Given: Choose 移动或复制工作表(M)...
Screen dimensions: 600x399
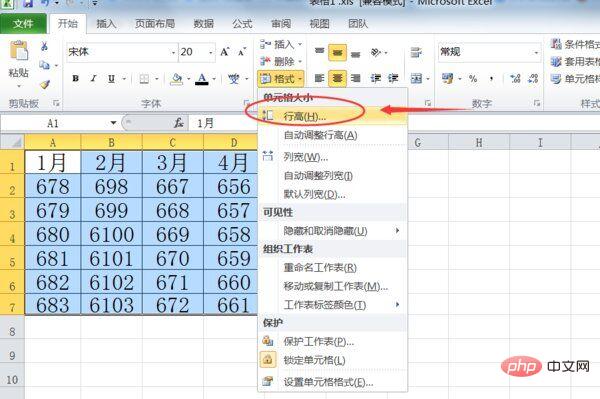Looking at the screenshot, I should coord(333,286).
